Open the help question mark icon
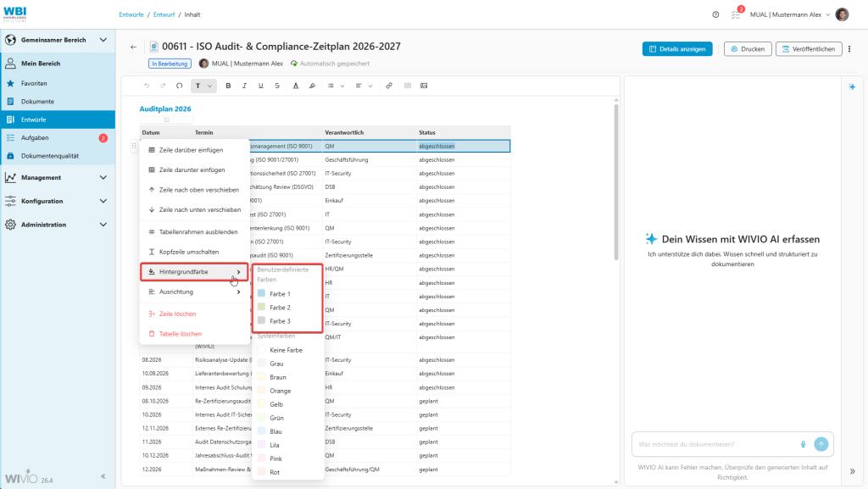Image resolution: width=868 pixels, height=489 pixels. (x=715, y=15)
